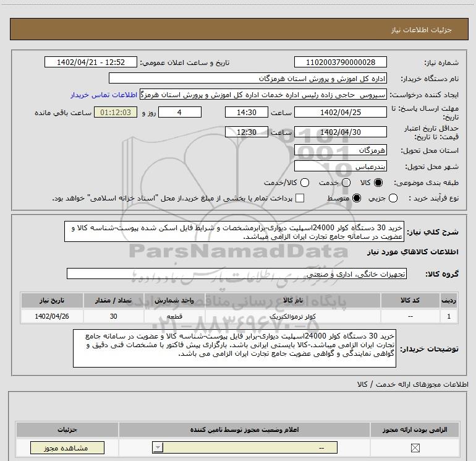Screen dimensions: 476x461
Task: Toggle the الزامی بودن ارائه مجوز checkbox
Action: pyautogui.click(x=415, y=447)
